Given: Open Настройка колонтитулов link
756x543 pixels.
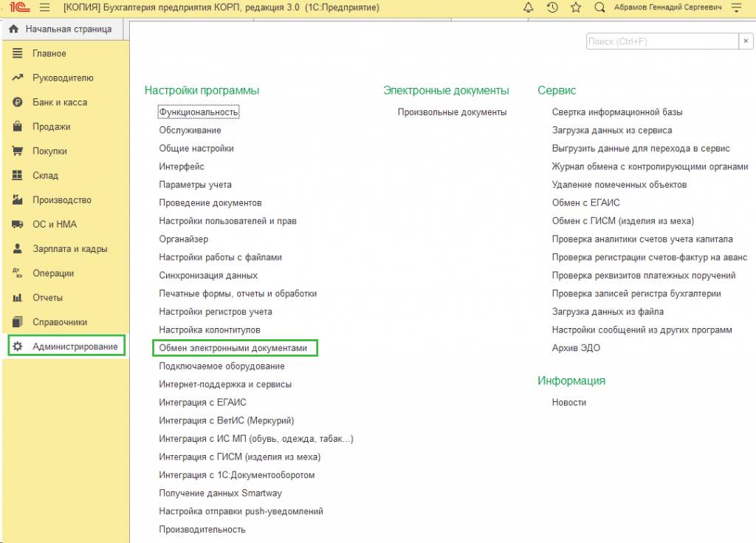Looking at the screenshot, I should [x=210, y=329].
